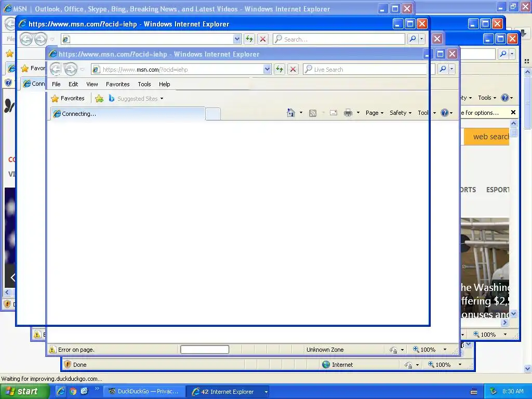Click the orange web search button
Viewport: 532px width, 399px height.
coord(486,137)
